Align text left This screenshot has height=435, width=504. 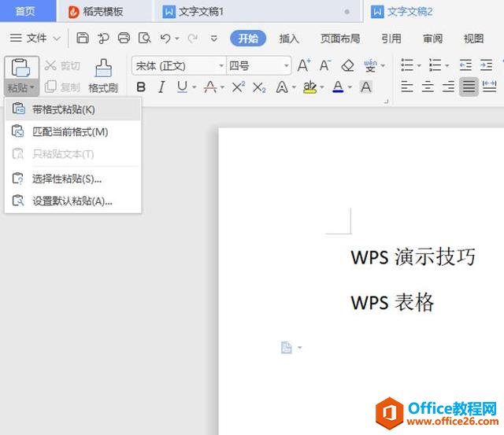[407, 87]
